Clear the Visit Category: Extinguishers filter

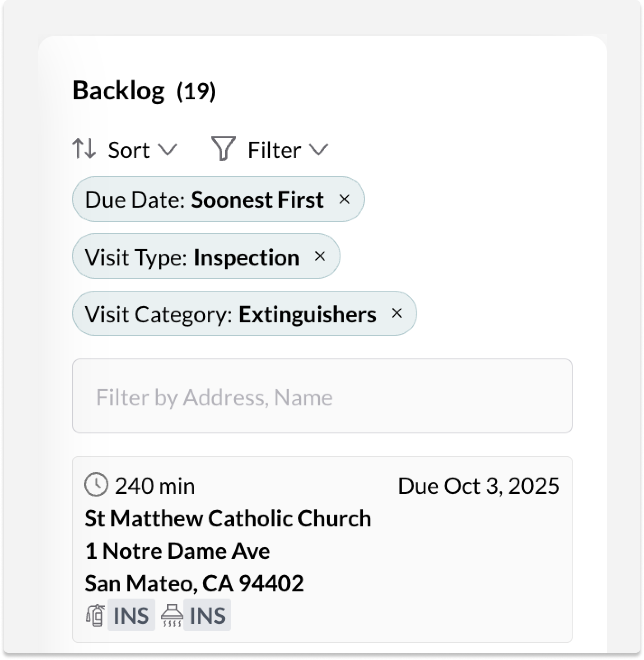coord(397,313)
